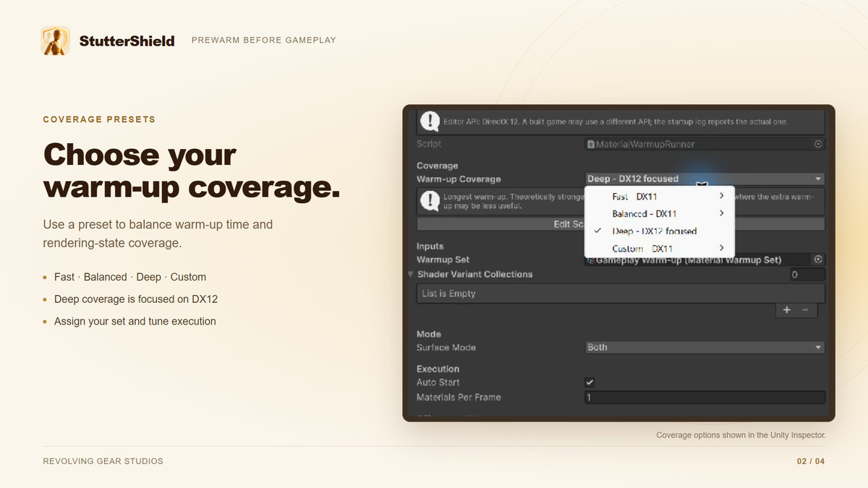Image resolution: width=868 pixels, height=488 pixels.
Task: Open the object picker for Warmup Set
Action: [x=818, y=260]
